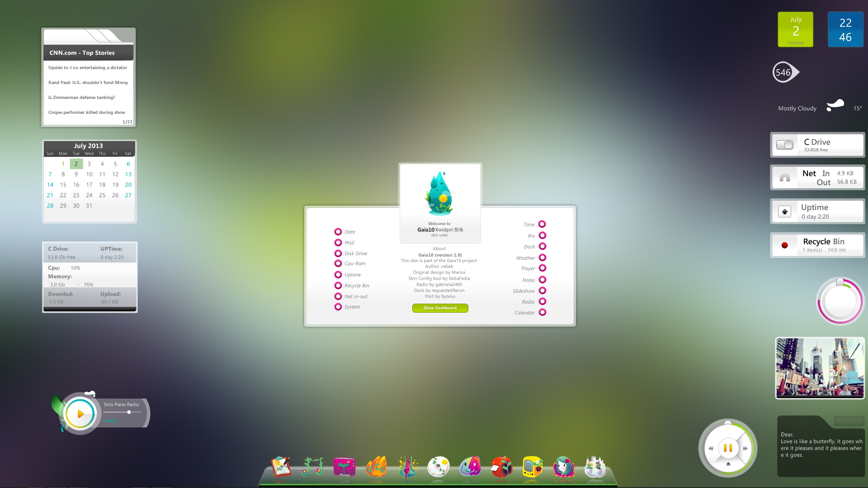Select the Radio widget icon
Screen dimensions: 868x488
tap(542, 301)
